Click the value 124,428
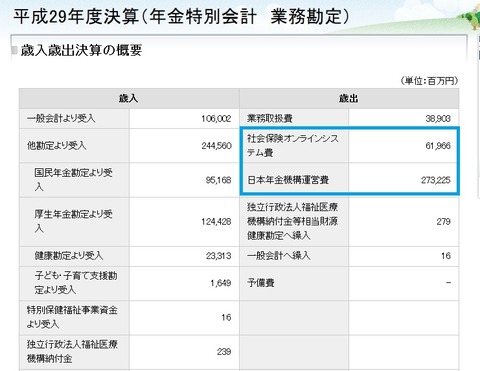 (x=216, y=222)
